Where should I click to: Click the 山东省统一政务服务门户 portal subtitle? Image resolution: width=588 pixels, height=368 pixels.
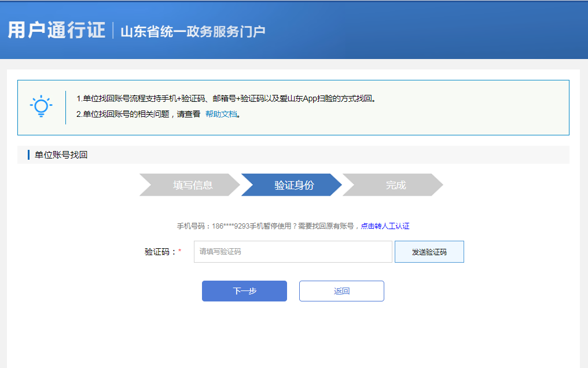[x=193, y=31]
